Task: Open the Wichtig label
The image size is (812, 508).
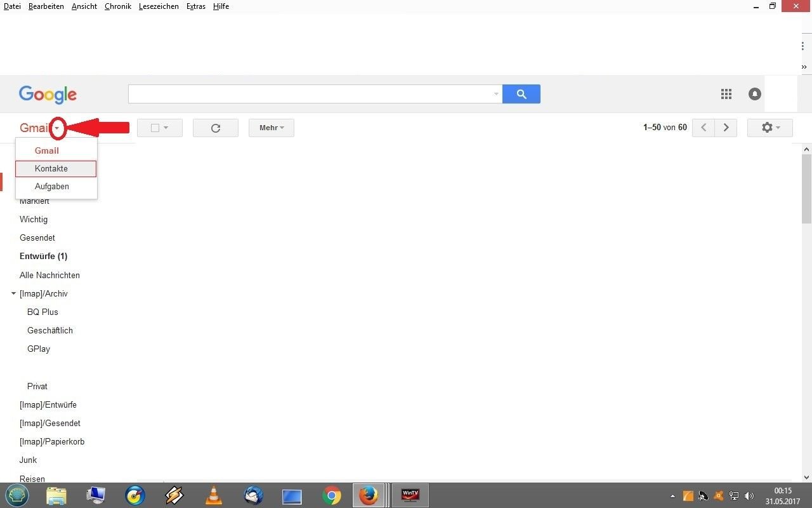Action: click(x=34, y=219)
